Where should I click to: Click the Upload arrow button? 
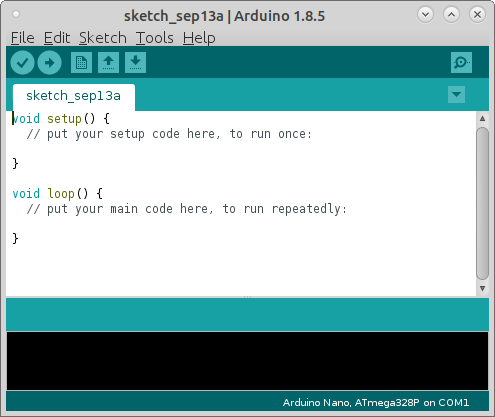tap(49, 63)
